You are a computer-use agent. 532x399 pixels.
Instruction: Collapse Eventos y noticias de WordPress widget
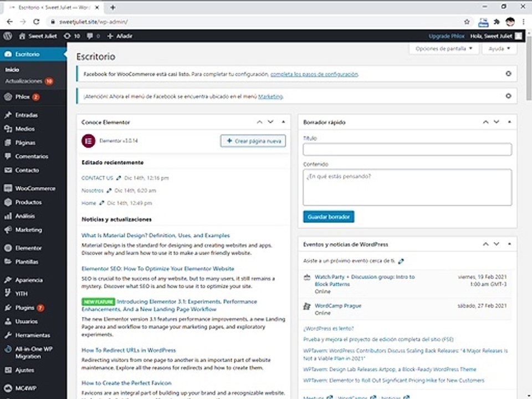509,244
